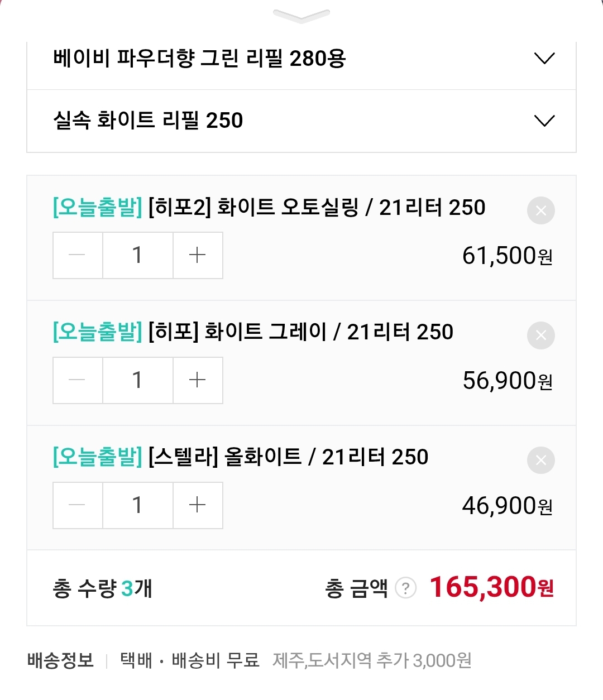Increase quantity of 히포 화이트 그레이
This screenshot has width=603, height=700.
pos(198,381)
